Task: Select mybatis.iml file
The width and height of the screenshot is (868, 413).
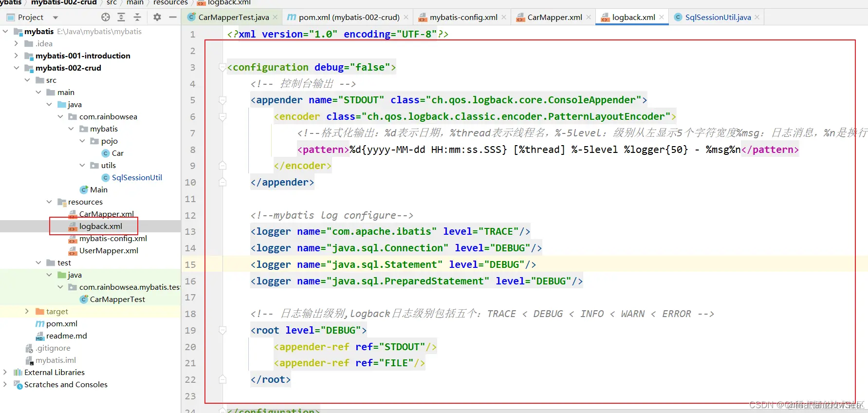Action: click(56, 360)
